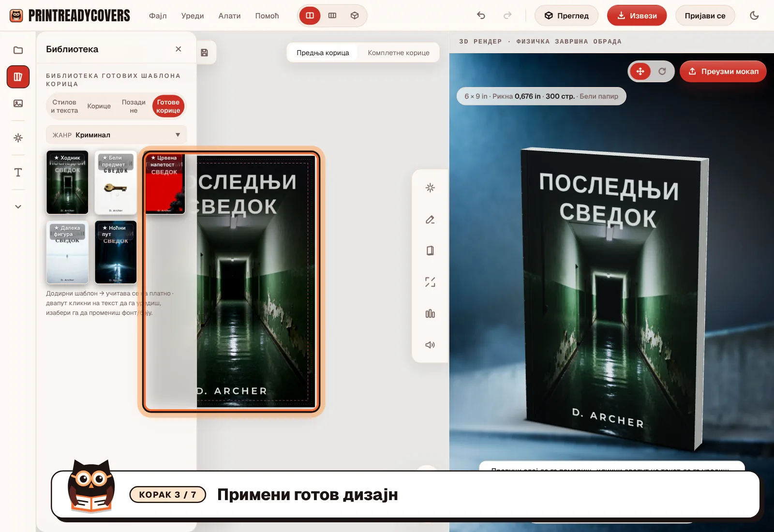Open the Уреди menu

click(193, 15)
